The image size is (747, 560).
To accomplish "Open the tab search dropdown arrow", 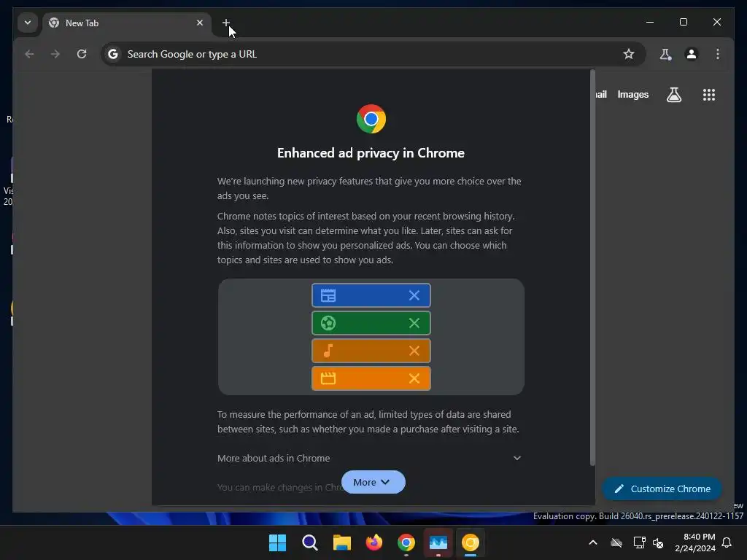I will pyautogui.click(x=28, y=23).
